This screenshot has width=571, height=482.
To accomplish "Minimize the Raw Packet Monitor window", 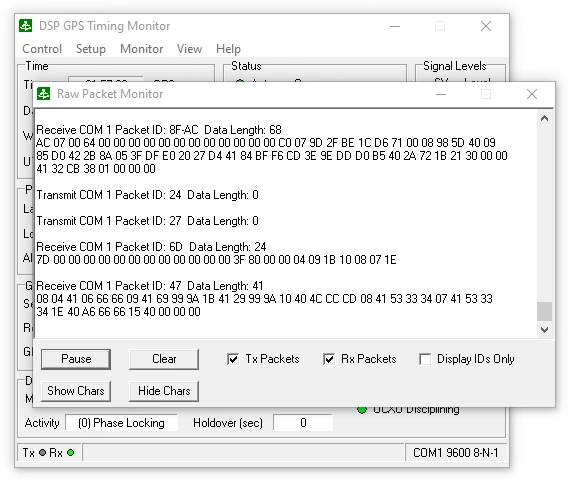I will tap(441, 94).
